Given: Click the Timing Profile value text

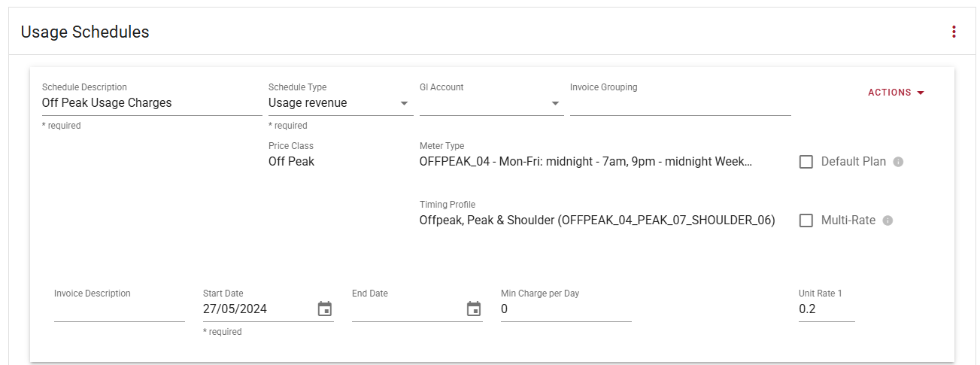Looking at the screenshot, I should pos(596,221).
